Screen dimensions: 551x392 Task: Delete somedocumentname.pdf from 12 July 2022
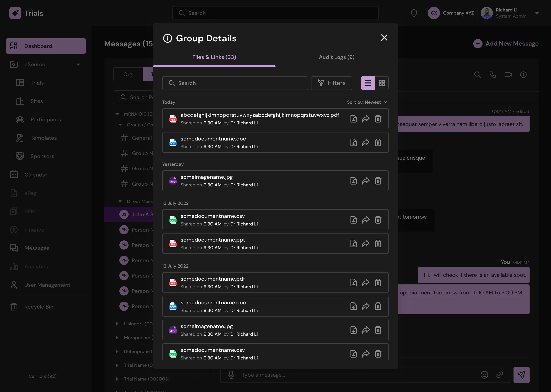coord(378,283)
